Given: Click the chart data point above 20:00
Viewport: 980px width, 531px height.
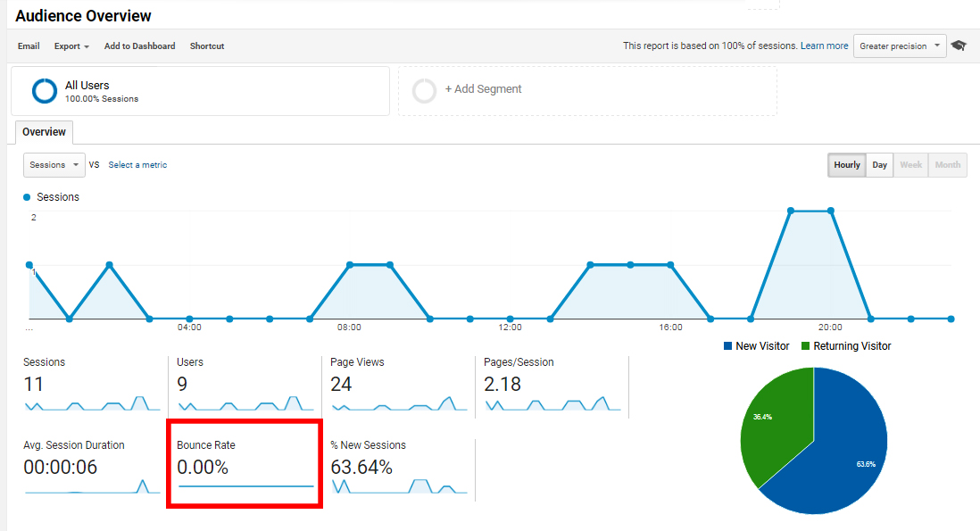Looking at the screenshot, I should point(831,212).
